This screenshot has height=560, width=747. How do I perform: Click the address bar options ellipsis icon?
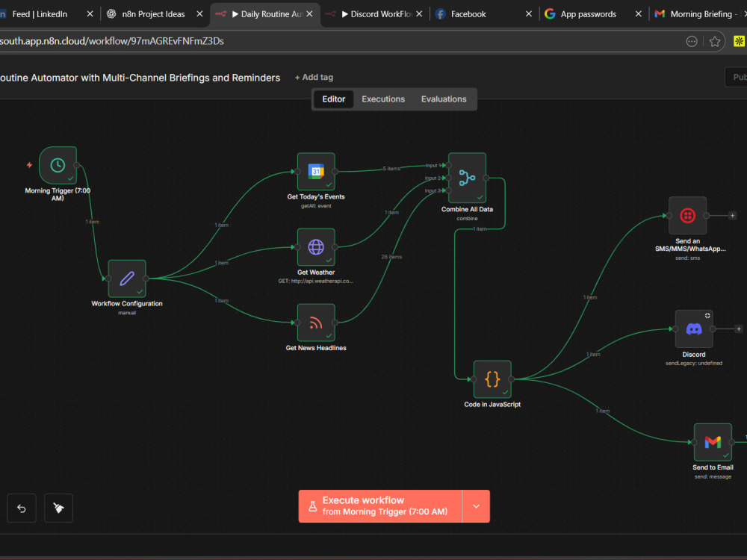692,41
